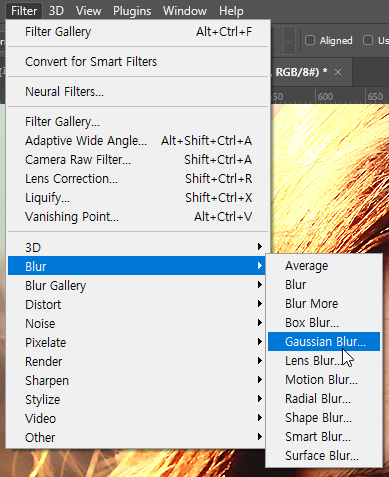Apply the Average blur filter
The image size is (389, 477).
click(x=324, y=266)
